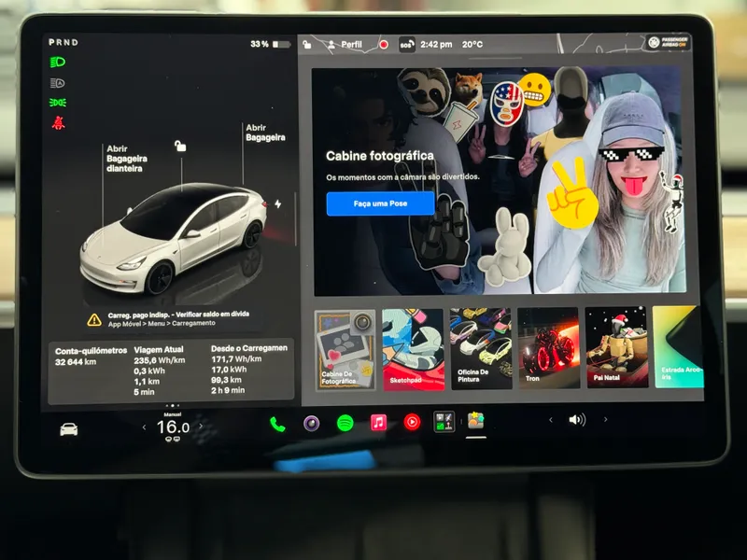747x560 pixels.
Task: Select the Pai Natal toybox tile
Action: [x=616, y=347]
